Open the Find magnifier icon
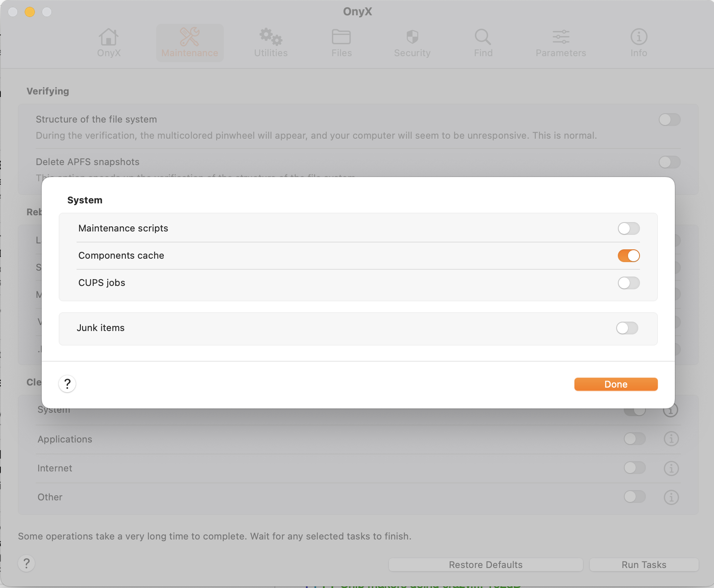714x588 pixels. [x=483, y=43]
